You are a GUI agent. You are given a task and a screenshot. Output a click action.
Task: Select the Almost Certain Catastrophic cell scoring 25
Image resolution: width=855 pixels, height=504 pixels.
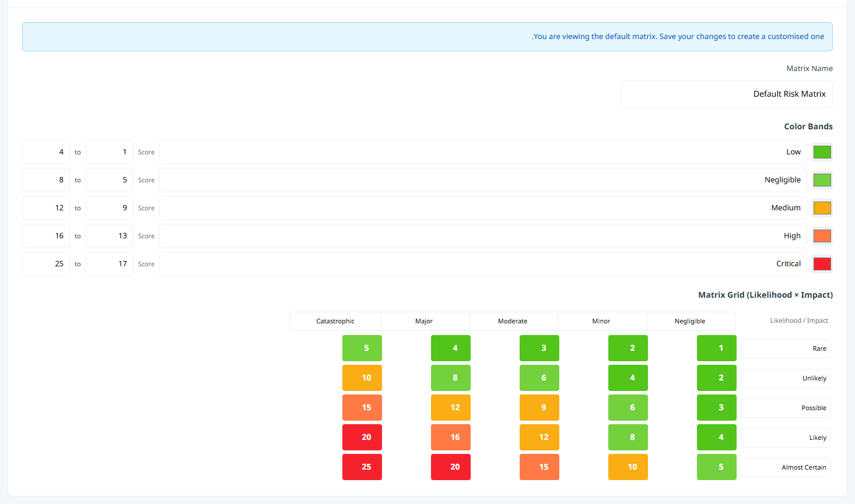(362, 467)
